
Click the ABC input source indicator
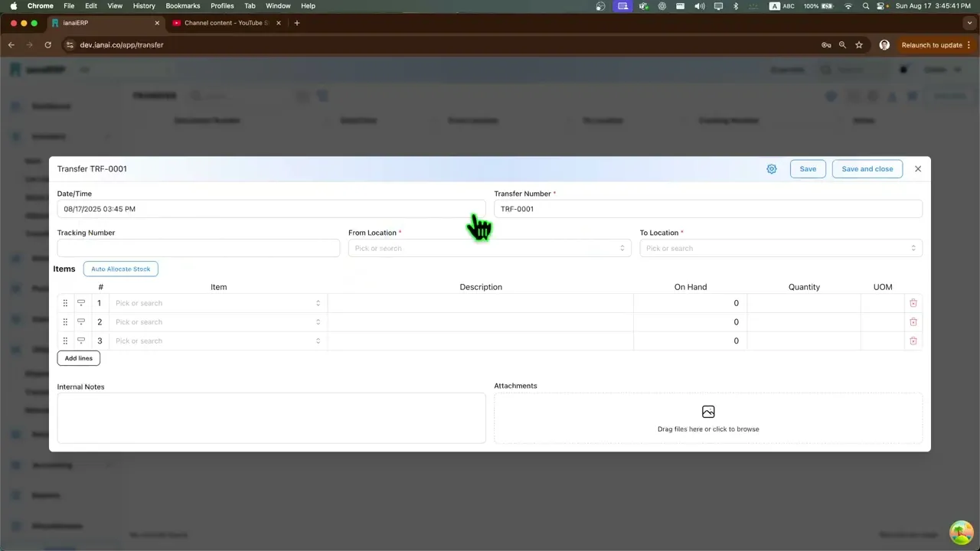tap(782, 5)
